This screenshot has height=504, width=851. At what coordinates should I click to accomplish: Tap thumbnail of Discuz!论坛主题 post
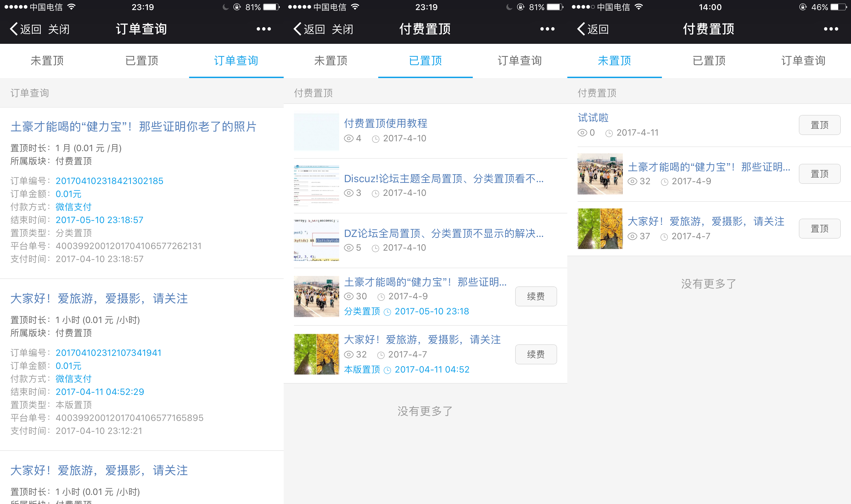(316, 186)
